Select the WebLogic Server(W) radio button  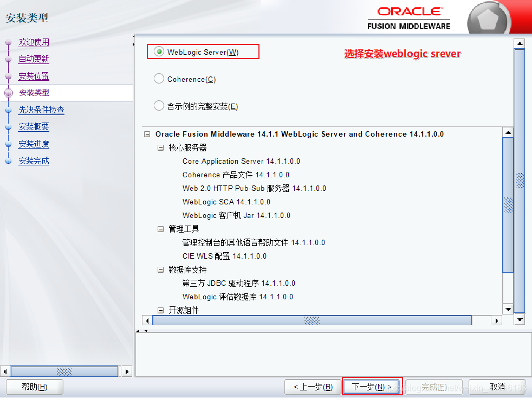(x=159, y=52)
